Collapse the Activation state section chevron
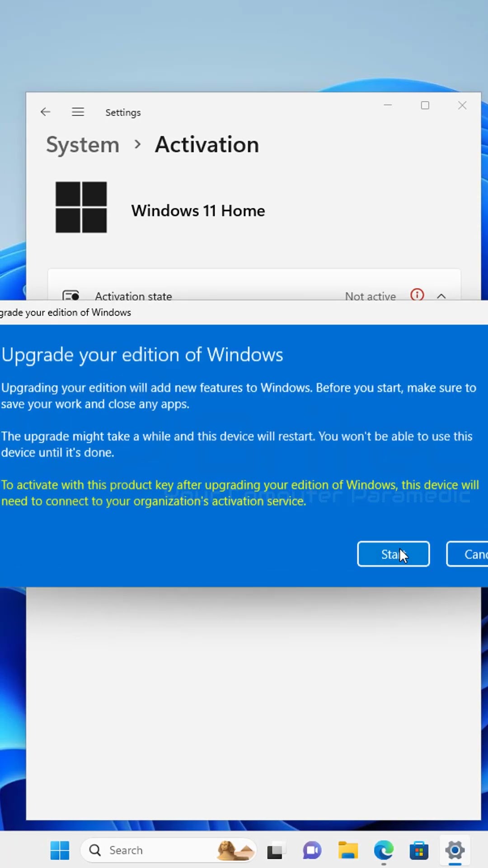This screenshot has height=868, width=488. tap(441, 296)
